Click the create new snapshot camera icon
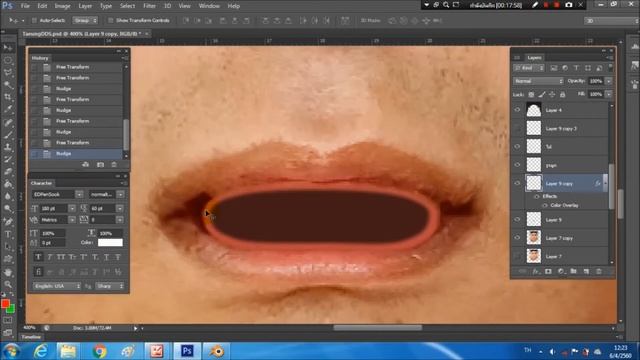 (x=100, y=164)
